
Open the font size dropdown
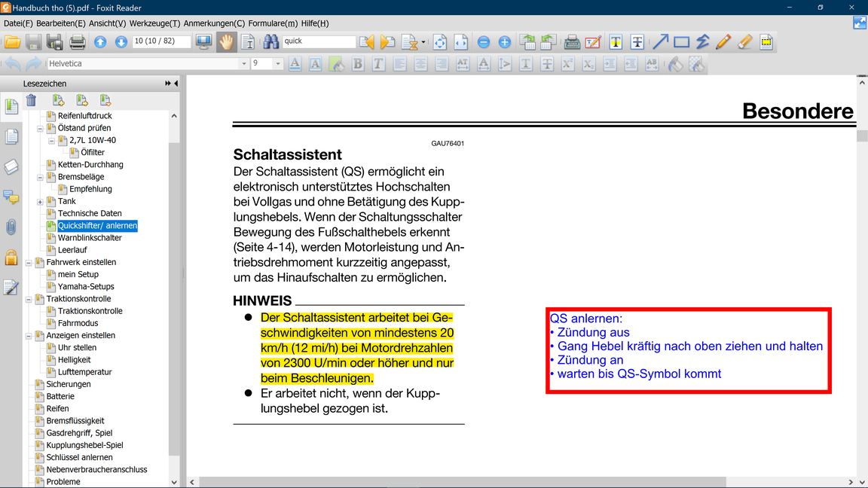pyautogui.click(x=278, y=64)
